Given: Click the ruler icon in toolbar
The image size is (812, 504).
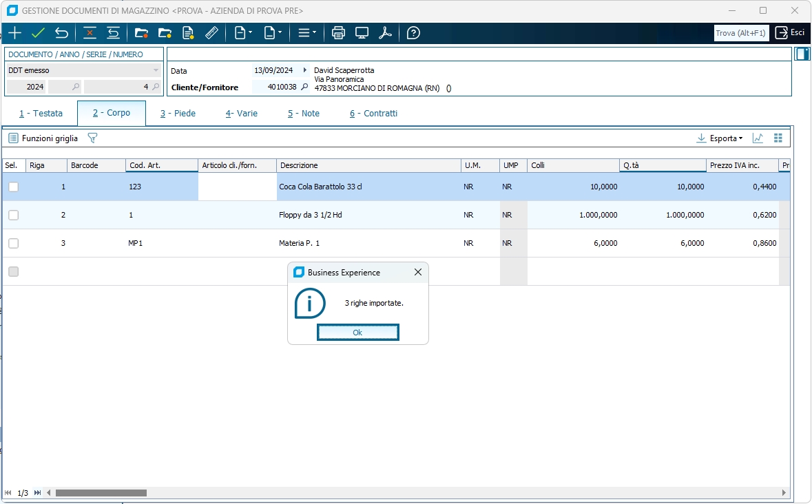Looking at the screenshot, I should point(211,33).
